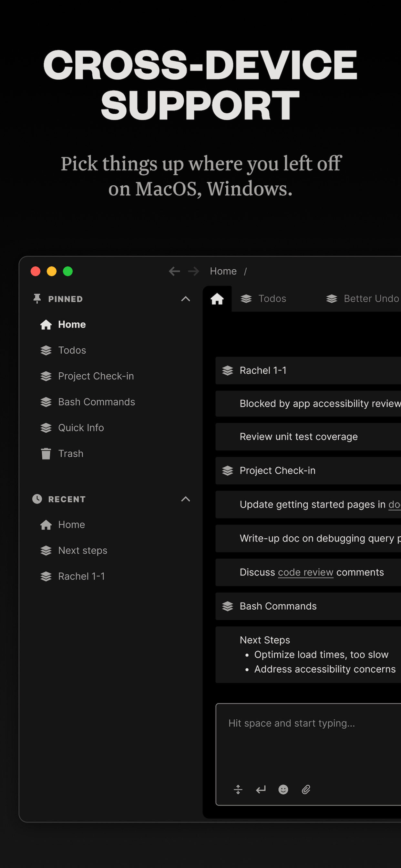The height and width of the screenshot is (868, 401).
Task: Click the clock icon beside Recent
Action: coord(37,499)
